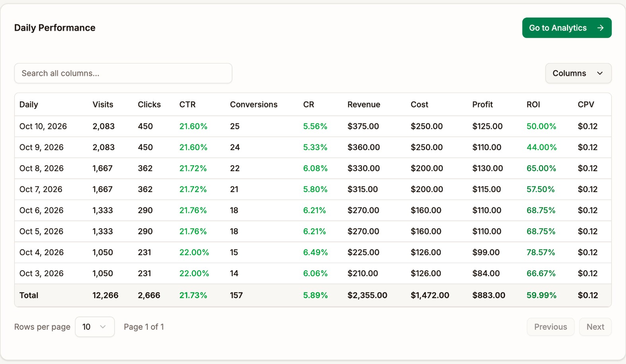Viewport: 626px width, 364px height.
Task: Select the Oct 10, 2026 date cell
Action: click(x=43, y=126)
